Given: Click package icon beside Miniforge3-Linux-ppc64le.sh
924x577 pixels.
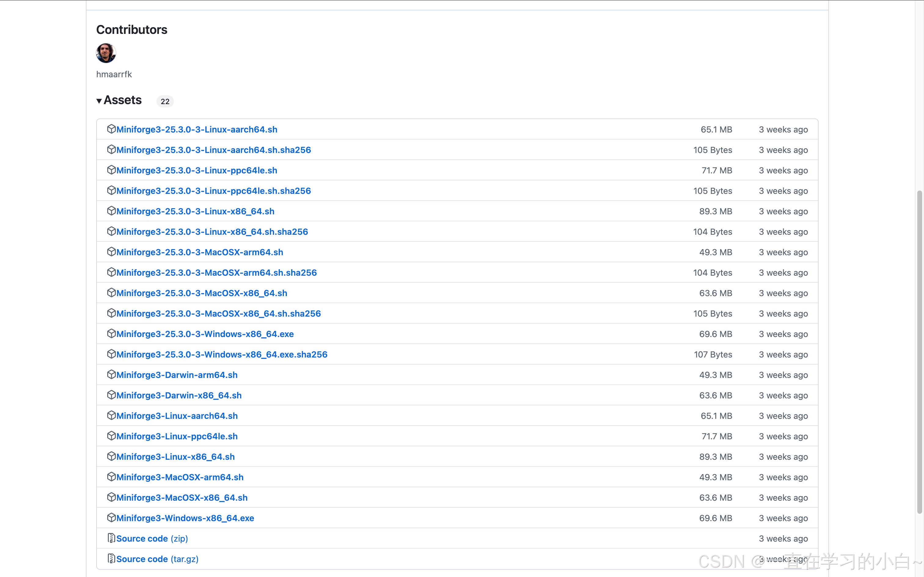Looking at the screenshot, I should [111, 435].
